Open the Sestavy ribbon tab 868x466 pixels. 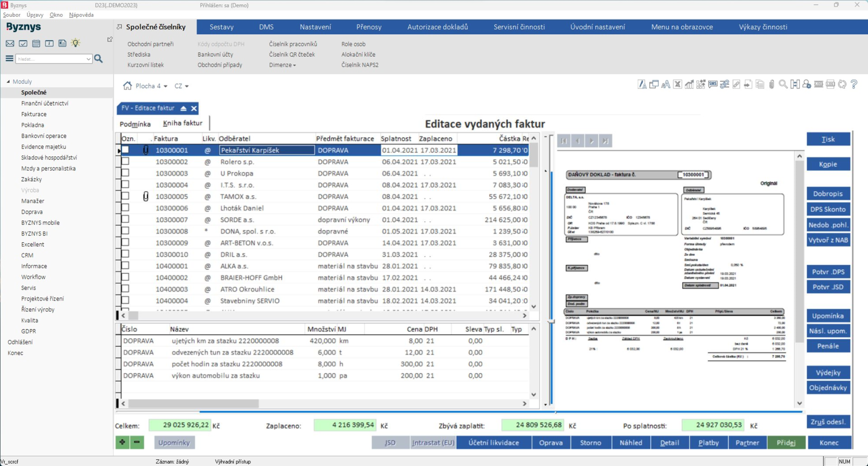point(221,27)
